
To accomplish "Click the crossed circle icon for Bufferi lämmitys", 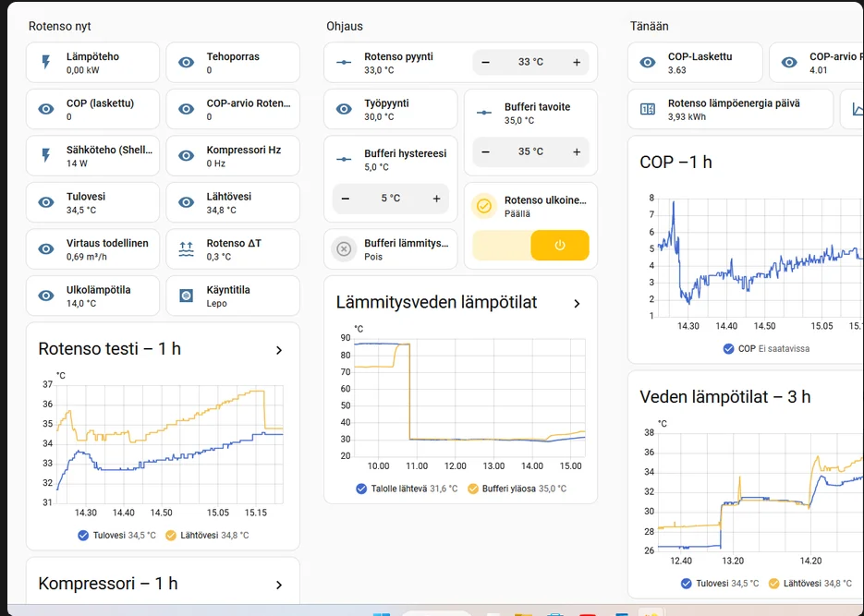I will 344,249.
